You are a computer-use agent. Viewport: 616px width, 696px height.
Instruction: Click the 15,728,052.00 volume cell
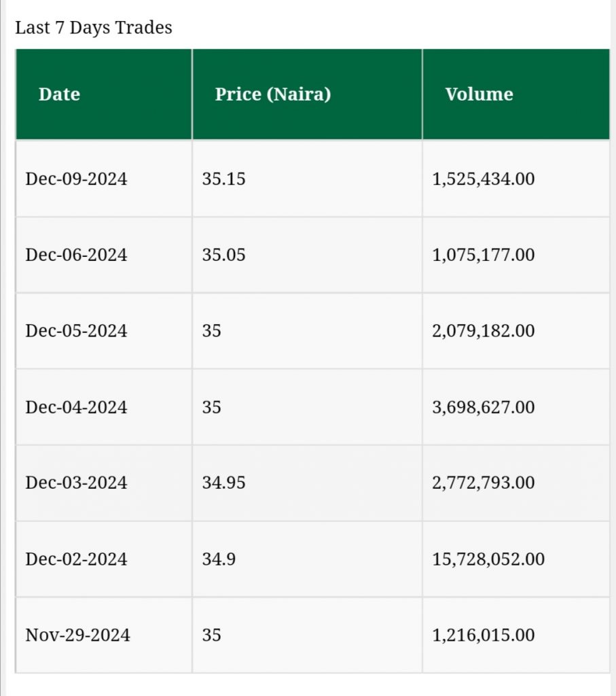[488, 559]
